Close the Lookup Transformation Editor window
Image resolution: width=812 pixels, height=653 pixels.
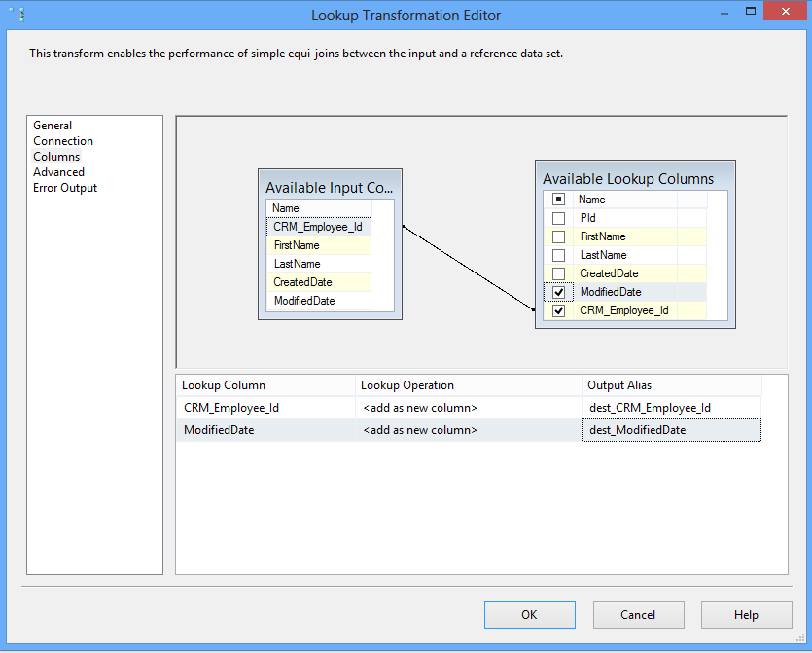point(785,12)
